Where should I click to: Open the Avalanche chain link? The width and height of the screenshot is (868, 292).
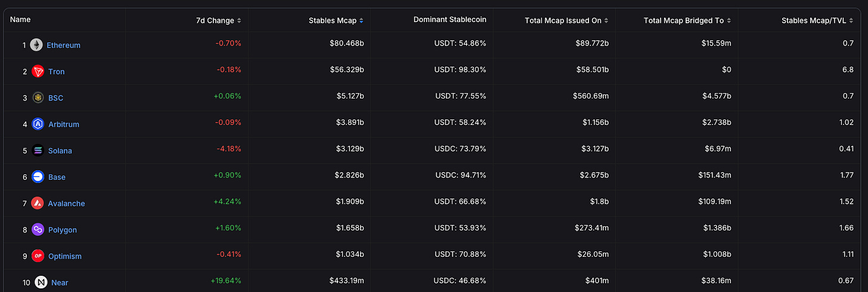point(66,203)
